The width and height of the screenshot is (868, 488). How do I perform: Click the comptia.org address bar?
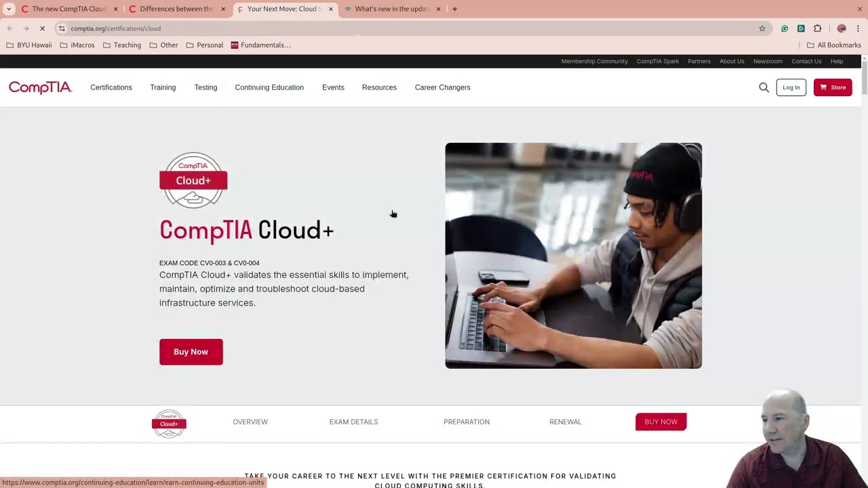407,28
